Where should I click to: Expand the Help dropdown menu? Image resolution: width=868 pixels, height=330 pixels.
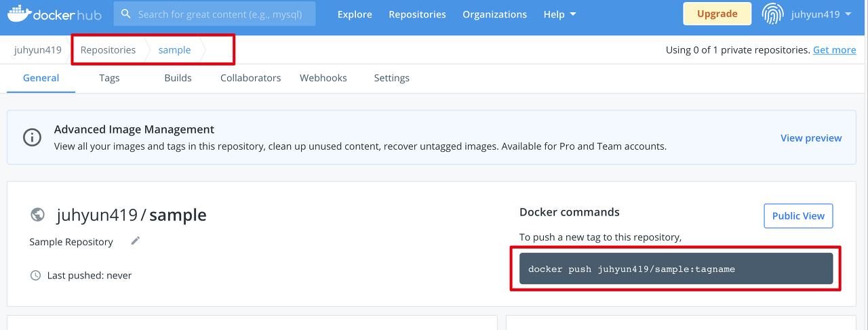[560, 14]
